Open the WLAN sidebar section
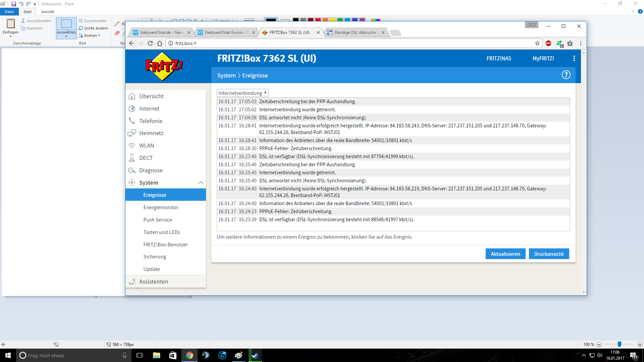Viewport: 644px width, 362px height. (x=147, y=145)
